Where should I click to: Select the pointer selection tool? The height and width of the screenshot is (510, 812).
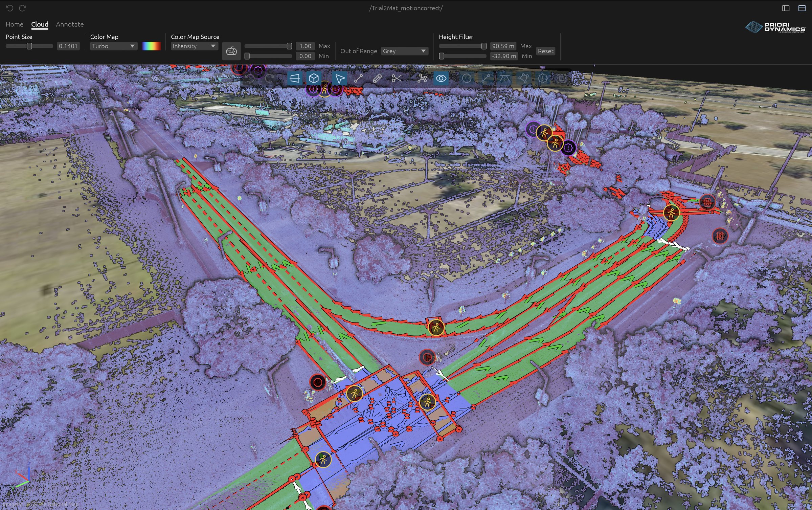pos(339,79)
